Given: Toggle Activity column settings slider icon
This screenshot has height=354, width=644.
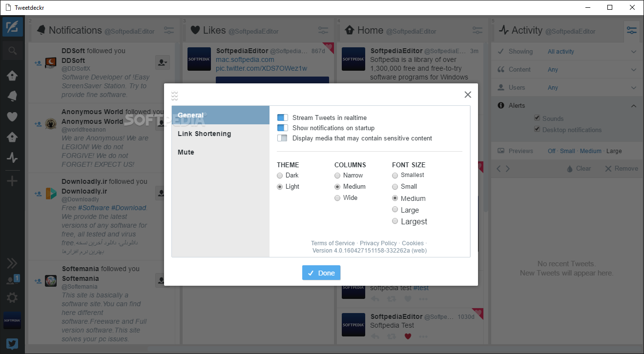Looking at the screenshot, I should (x=632, y=30).
